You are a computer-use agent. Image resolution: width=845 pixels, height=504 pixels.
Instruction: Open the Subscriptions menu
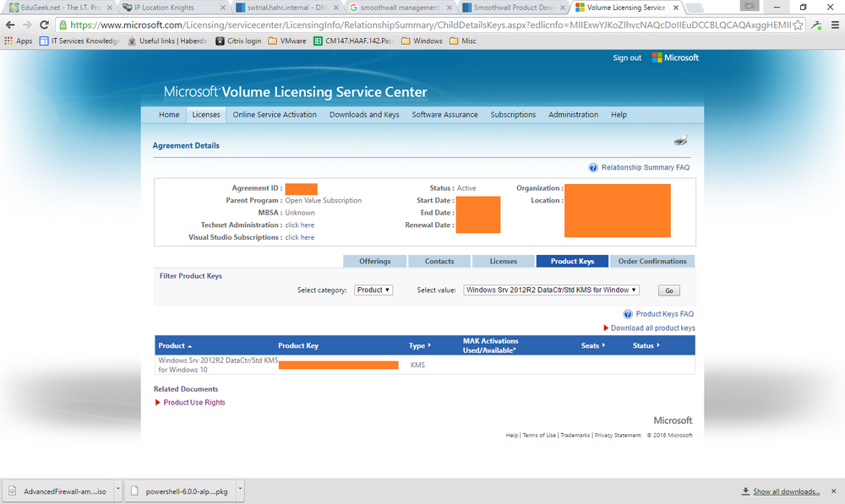point(513,115)
